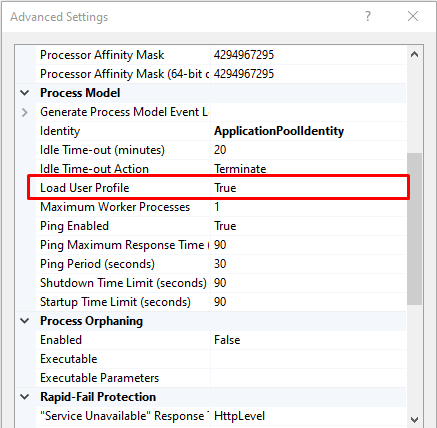Select Shutdown Time Limit (seconds) property
The image size is (437, 428).
(123, 283)
